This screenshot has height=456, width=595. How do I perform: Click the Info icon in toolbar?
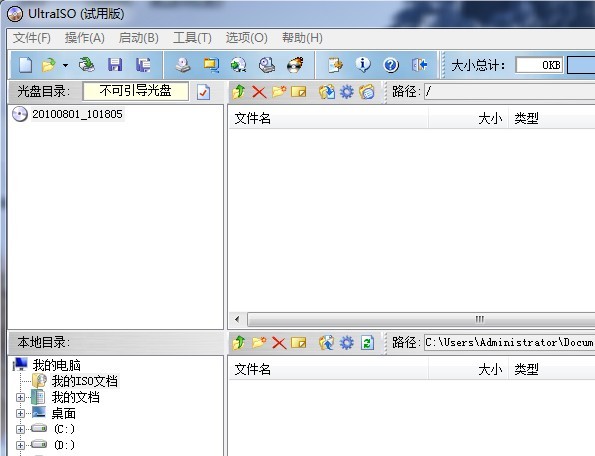pyautogui.click(x=363, y=65)
